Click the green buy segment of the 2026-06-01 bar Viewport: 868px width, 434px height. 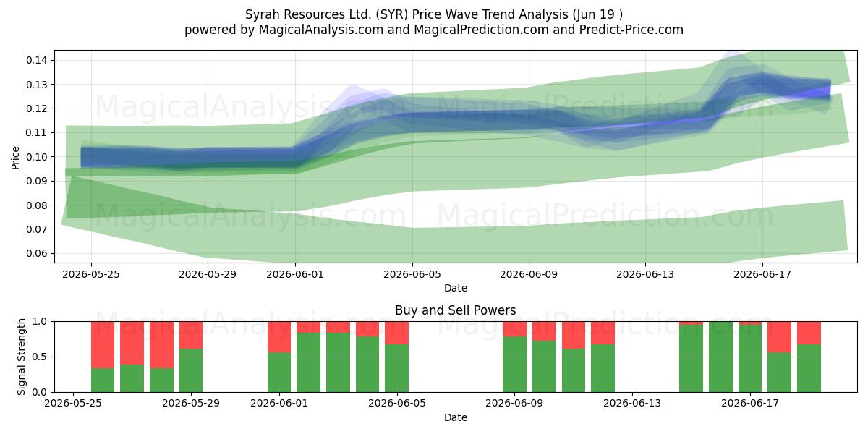279,373
